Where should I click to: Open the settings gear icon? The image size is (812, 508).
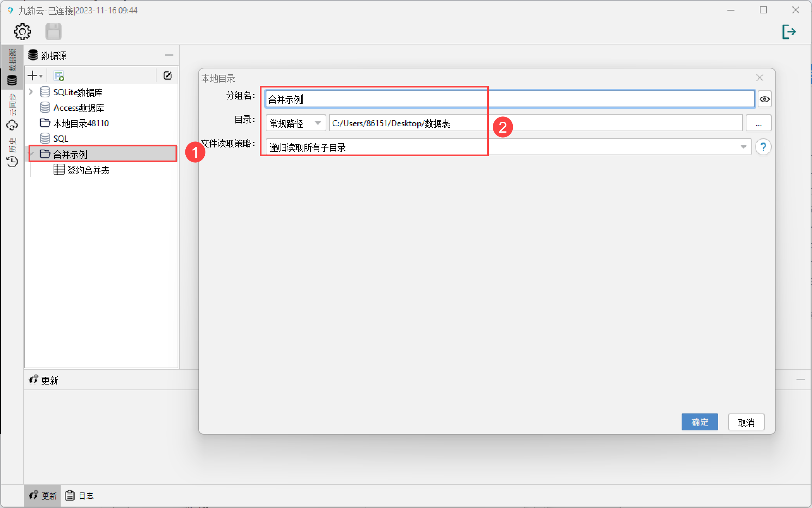(23, 32)
